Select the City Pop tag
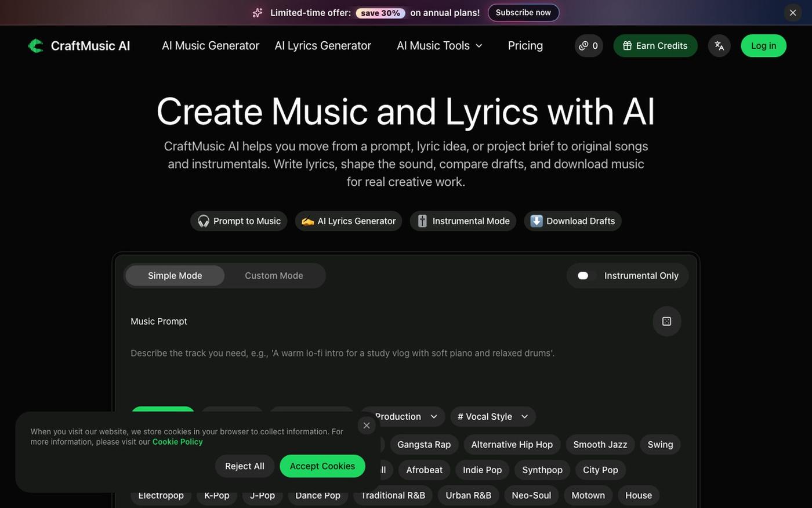Image resolution: width=812 pixels, height=508 pixels. [x=600, y=470]
